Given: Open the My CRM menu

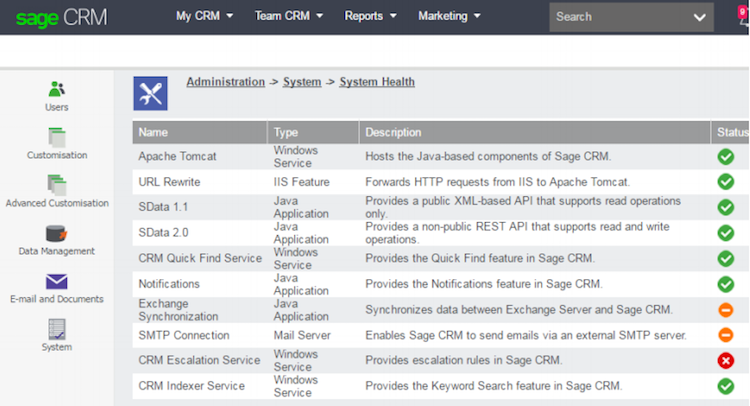Looking at the screenshot, I should 204,16.
